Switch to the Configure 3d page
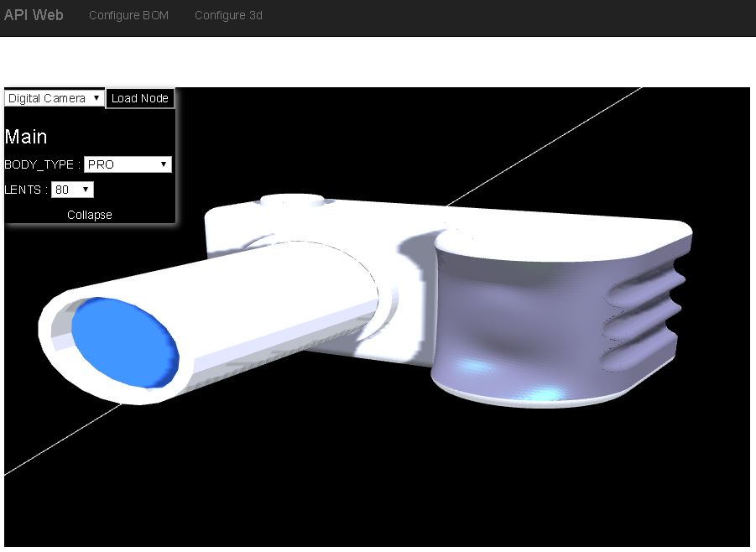The image size is (756, 552). (x=228, y=15)
